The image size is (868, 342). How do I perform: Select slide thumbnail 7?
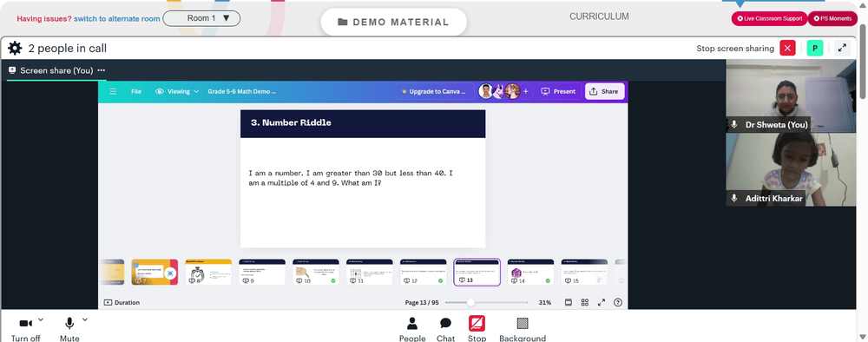(155, 273)
